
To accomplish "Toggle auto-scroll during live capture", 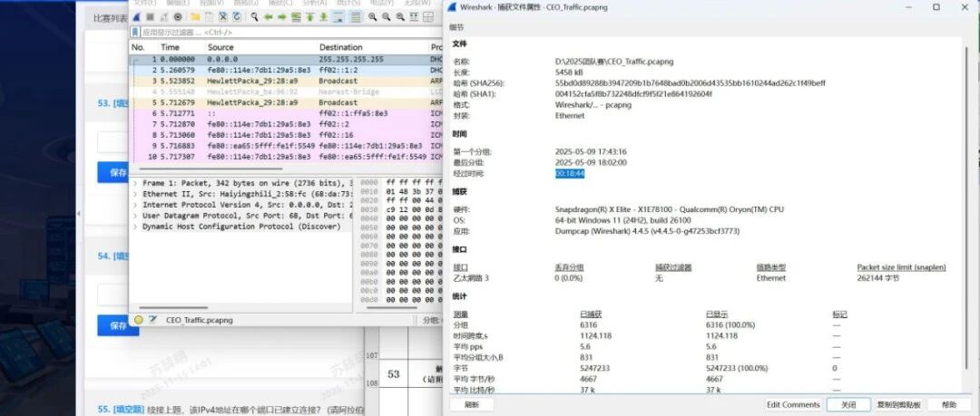I will 338,17.
